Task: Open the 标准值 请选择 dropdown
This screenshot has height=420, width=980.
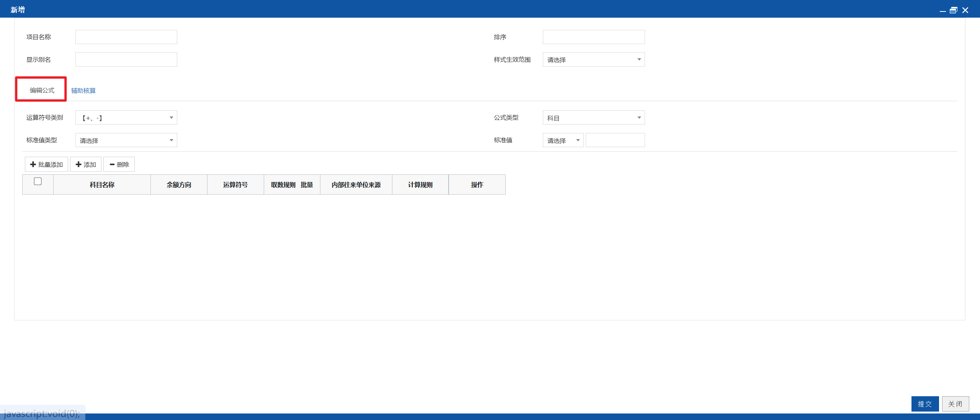Action: (563, 140)
